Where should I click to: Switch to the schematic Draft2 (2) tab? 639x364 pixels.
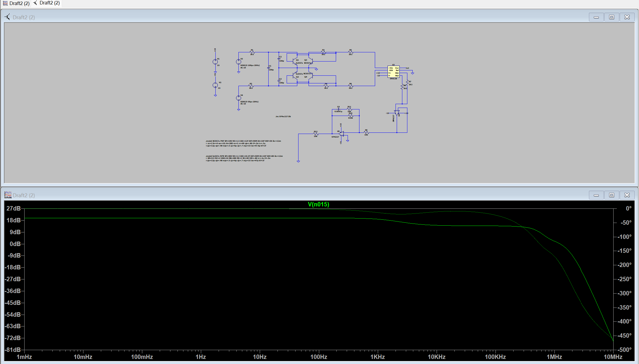(47, 3)
